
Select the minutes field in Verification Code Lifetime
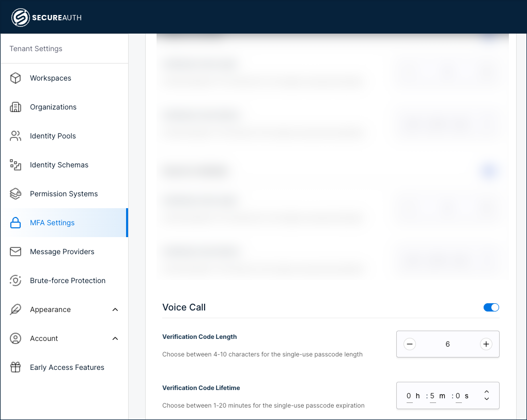click(x=431, y=395)
